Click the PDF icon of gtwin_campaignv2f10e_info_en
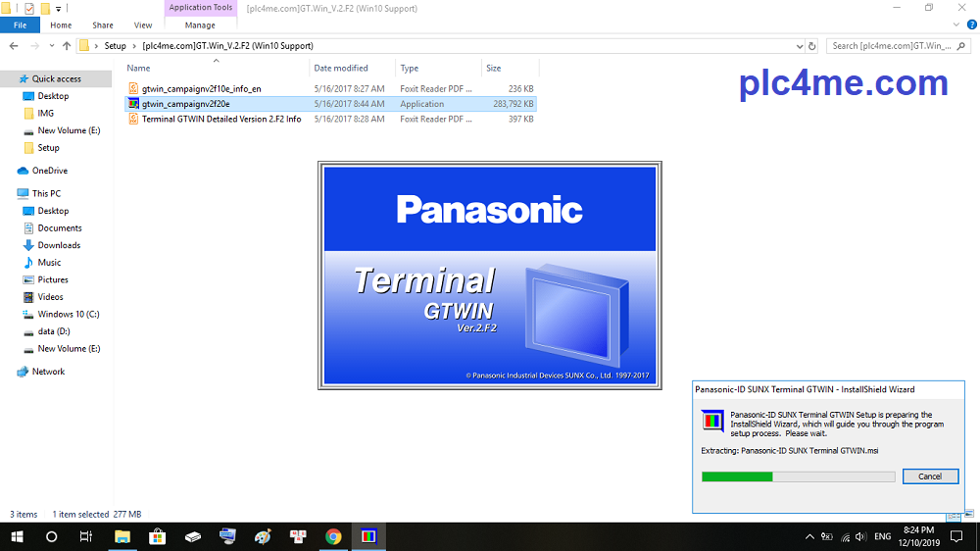 (x=133, y=89)
